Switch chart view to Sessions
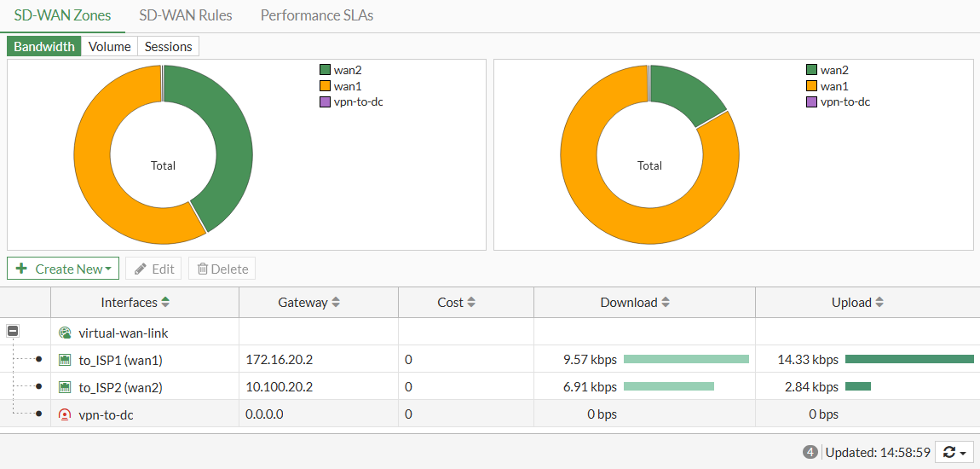980x469 pixels. (168, 47)
